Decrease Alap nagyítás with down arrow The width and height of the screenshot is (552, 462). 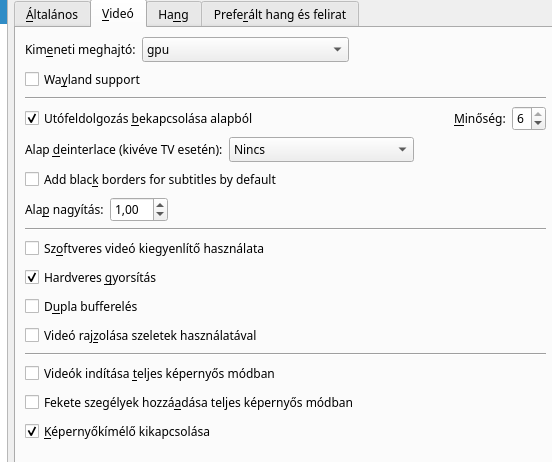pyautogui.click(x=160, y=214)
